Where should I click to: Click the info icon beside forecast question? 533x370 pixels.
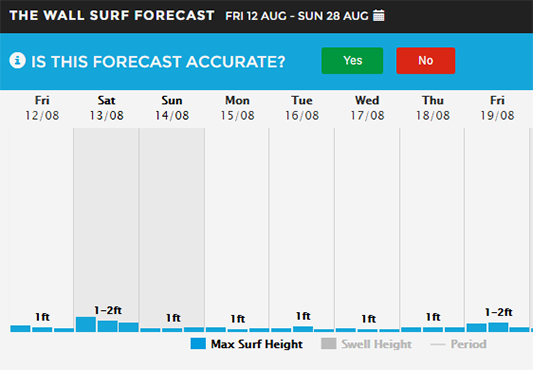pos(17,61)
